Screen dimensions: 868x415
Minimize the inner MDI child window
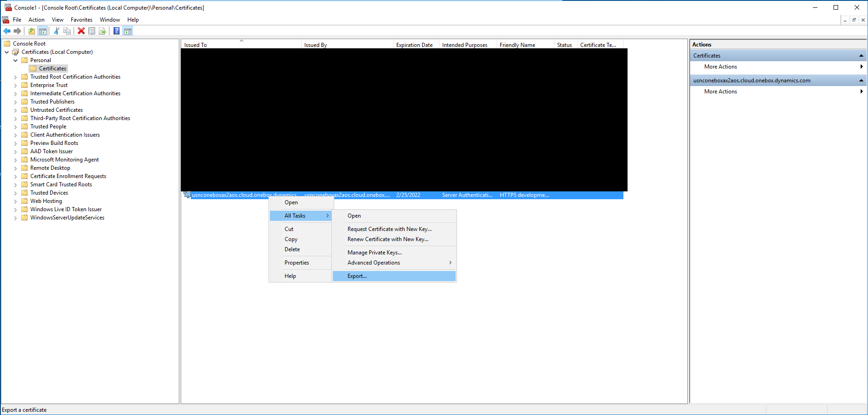coord(845,20)
